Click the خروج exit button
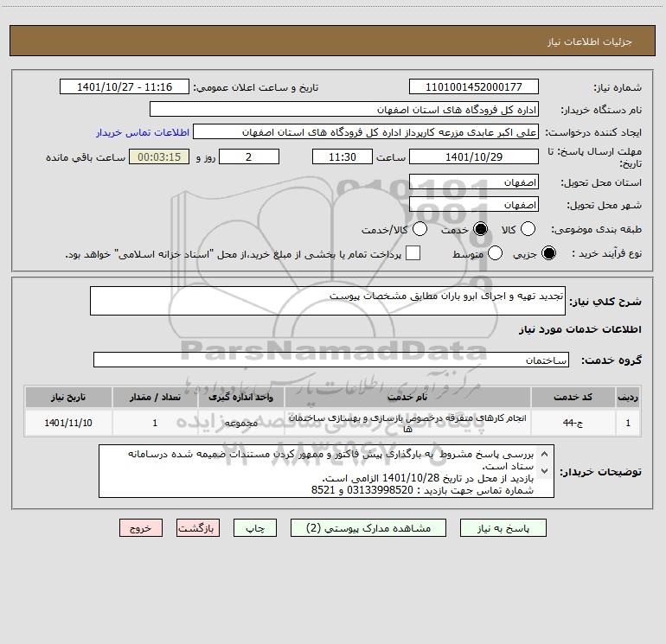The height and width of the screenshot is (644, 666). [x=141, y=528]
